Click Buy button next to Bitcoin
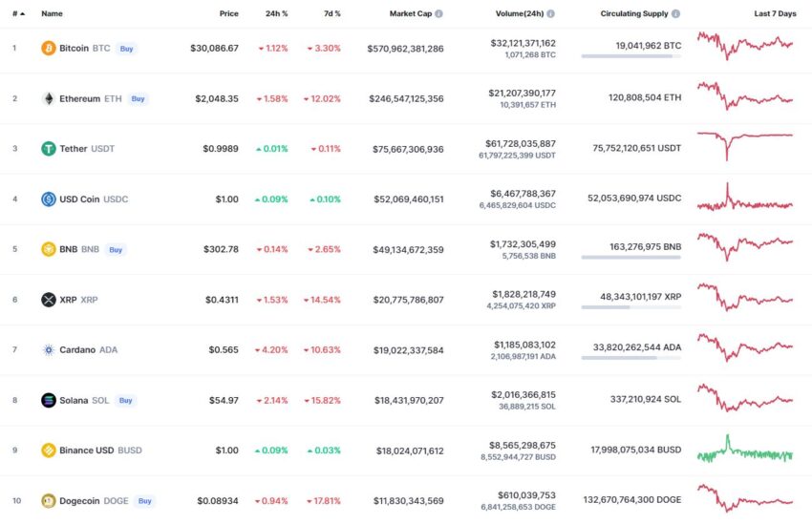The width and height of the screenshot is (812, 524). 126,49
